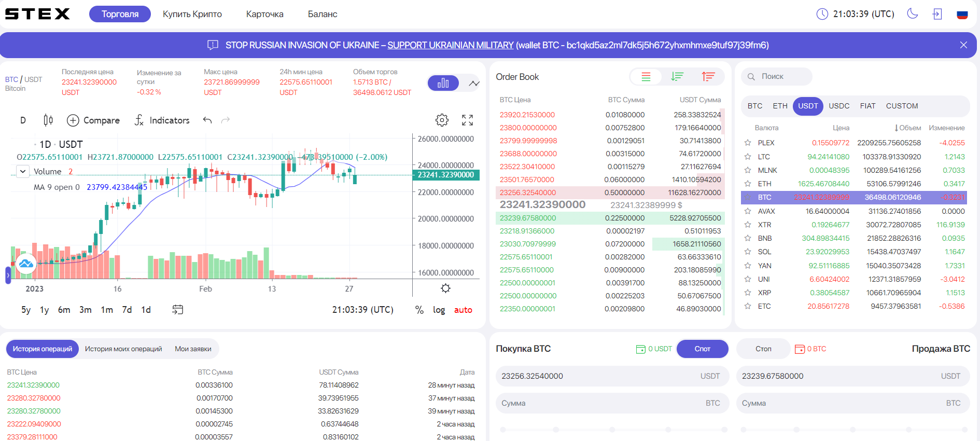Favorite the PLEX pair star
Viewport: 980px width, 441px height.
click(x=748, y=143)
